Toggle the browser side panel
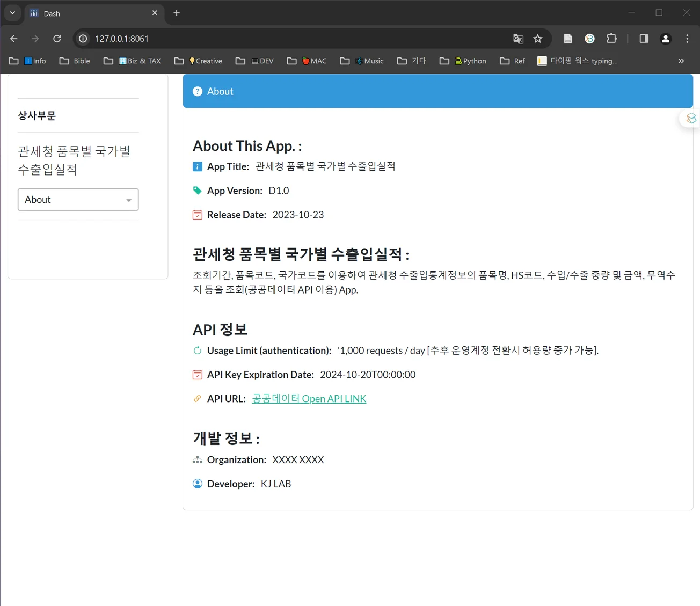 644,39
